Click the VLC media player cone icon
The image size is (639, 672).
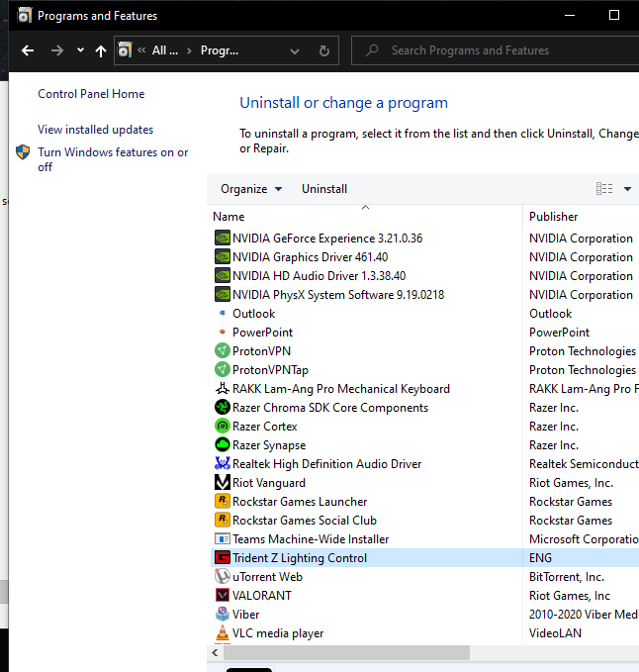(223, 633)
